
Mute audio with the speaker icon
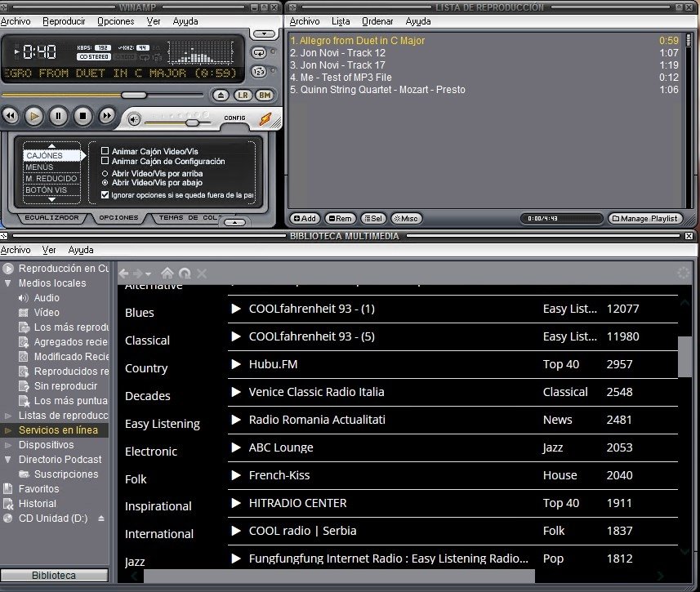click(133, 119)
